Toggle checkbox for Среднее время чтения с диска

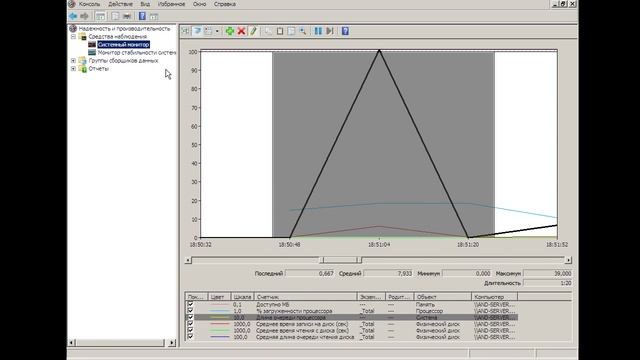[190, 330]
